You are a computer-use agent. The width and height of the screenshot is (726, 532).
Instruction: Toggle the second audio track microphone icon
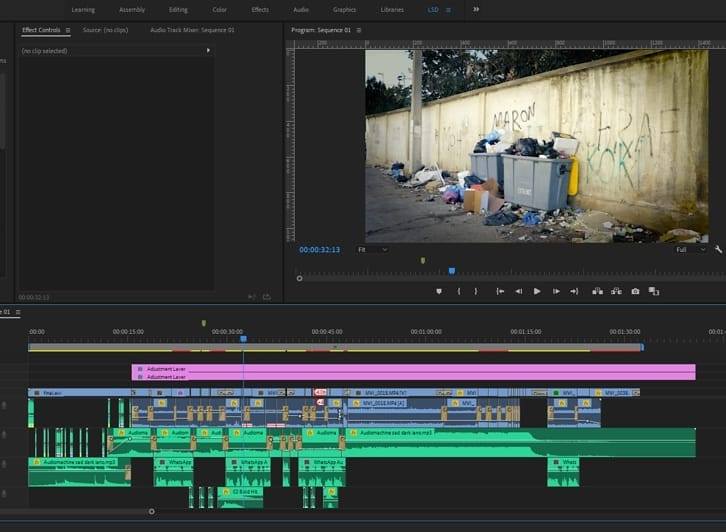coord(4,434)
